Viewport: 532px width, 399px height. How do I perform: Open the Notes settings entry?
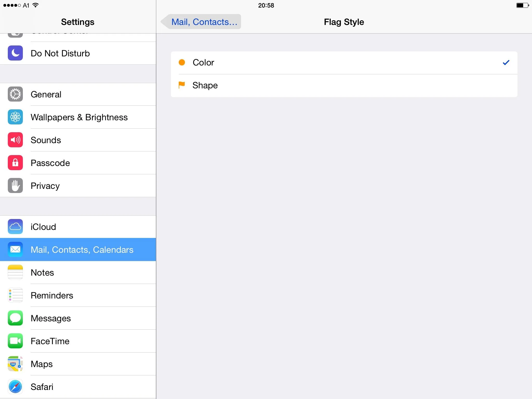point(42,272)
